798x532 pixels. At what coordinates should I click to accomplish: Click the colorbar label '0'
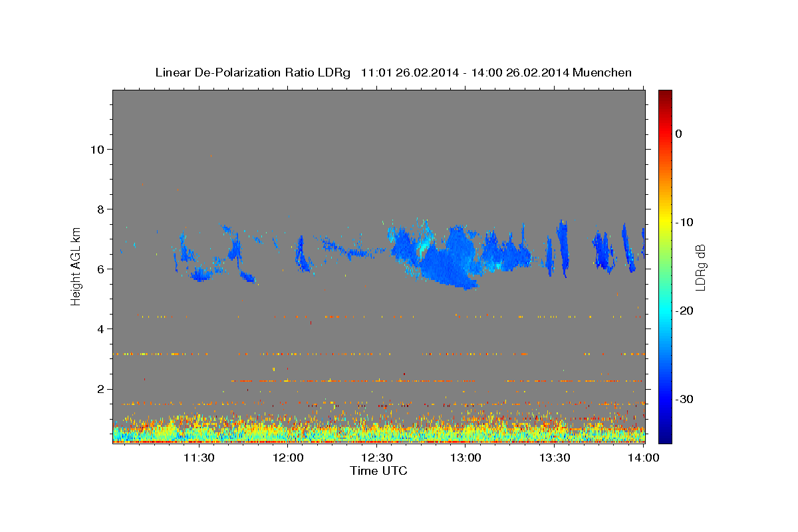(679, 134)
